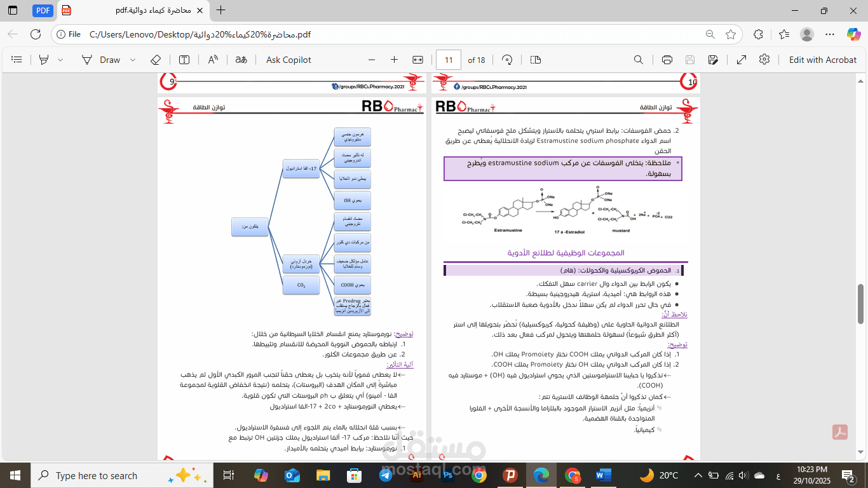
Task: Zoom out with the minus button
Action: [372, 60]
